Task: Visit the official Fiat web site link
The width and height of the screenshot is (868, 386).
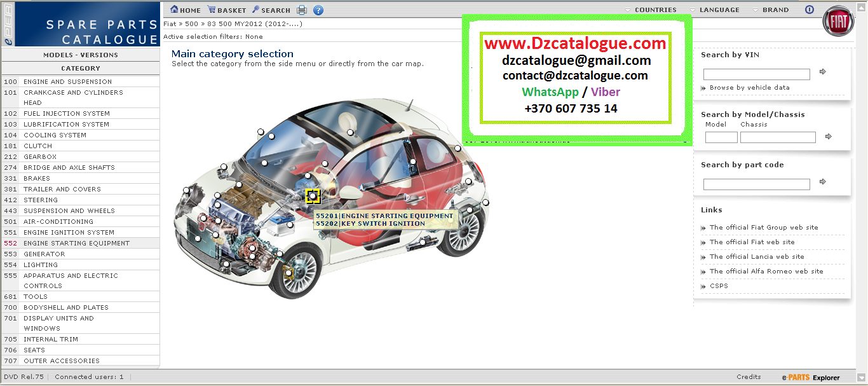Action: tap(752, 242)
